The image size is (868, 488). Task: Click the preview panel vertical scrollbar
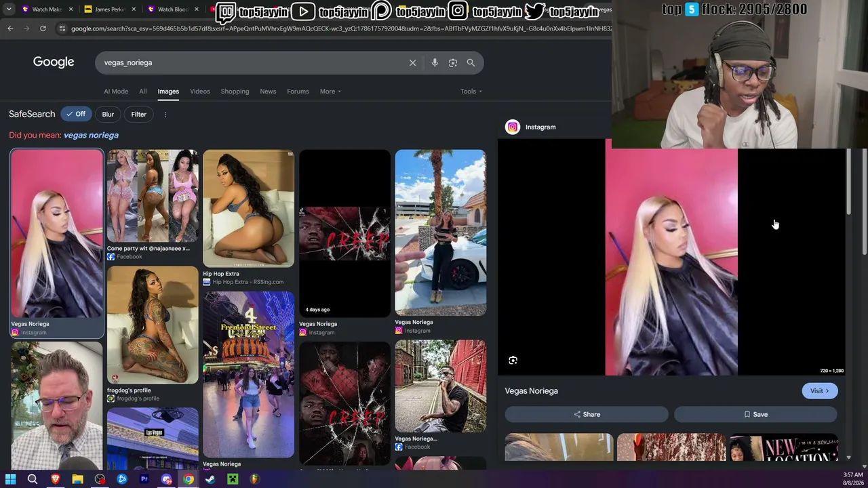pos(848,183)
